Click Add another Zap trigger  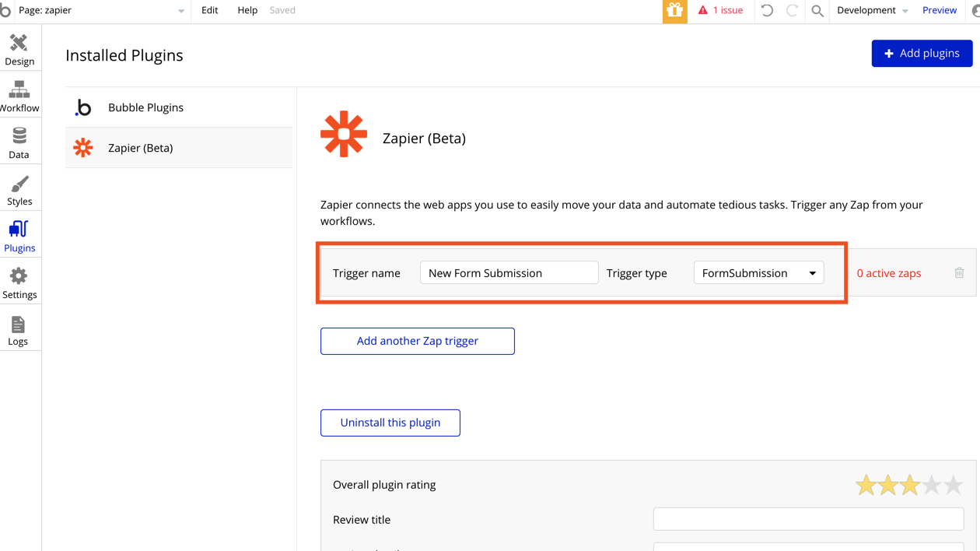coord(418,341)
